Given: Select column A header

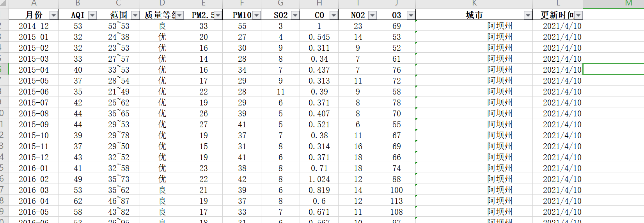Looking at the screenshot, I should click(34, 4).
